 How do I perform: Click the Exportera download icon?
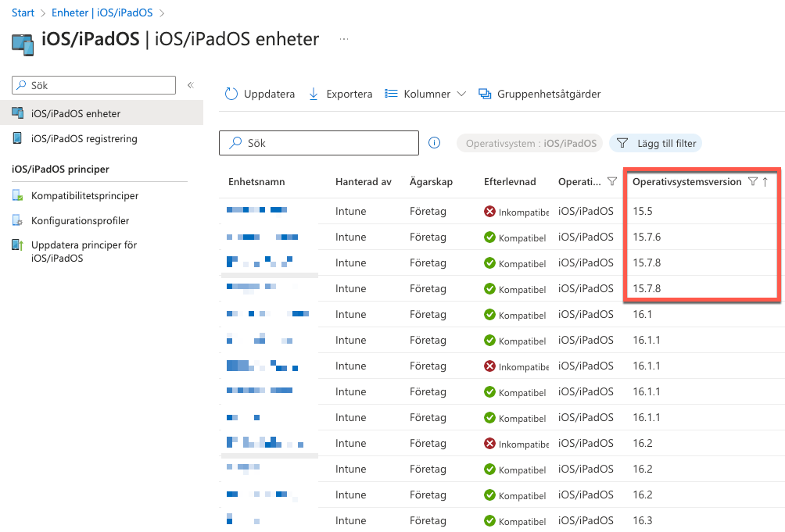click(314, 94)
